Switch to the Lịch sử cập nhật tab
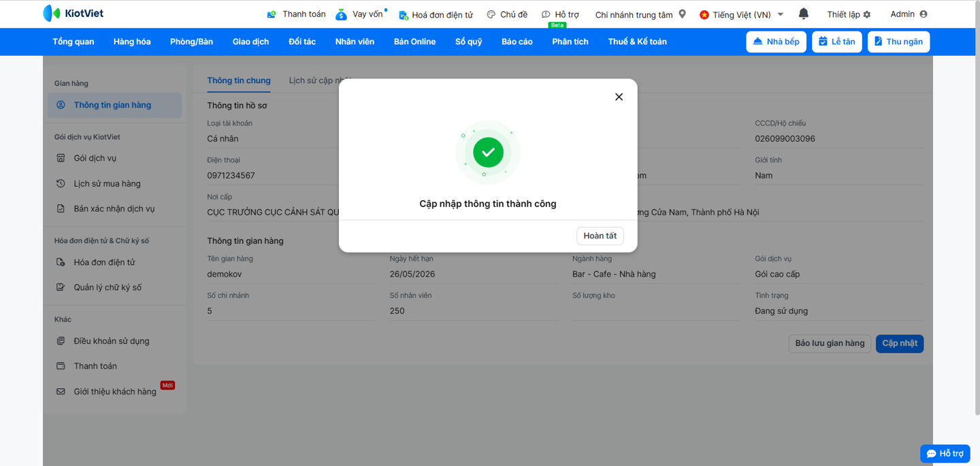980x466 pixels. pos(320,80)
